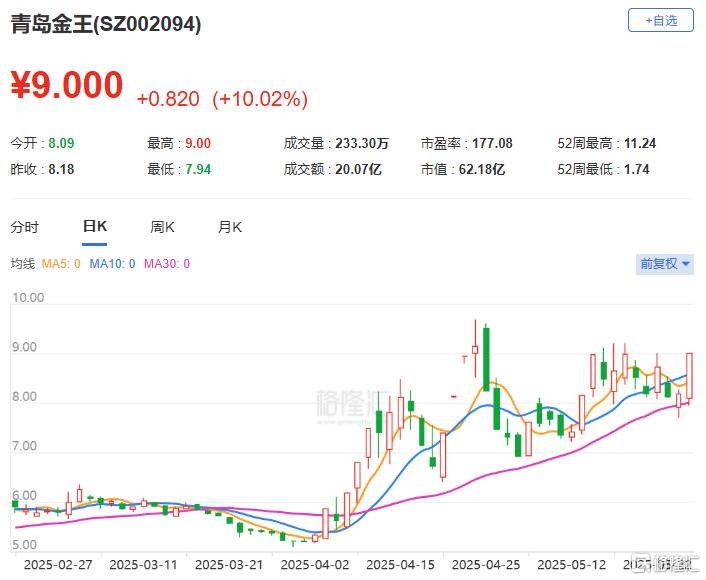Click the MA30 moving average label
706x580 pixels.
(167, 263)
